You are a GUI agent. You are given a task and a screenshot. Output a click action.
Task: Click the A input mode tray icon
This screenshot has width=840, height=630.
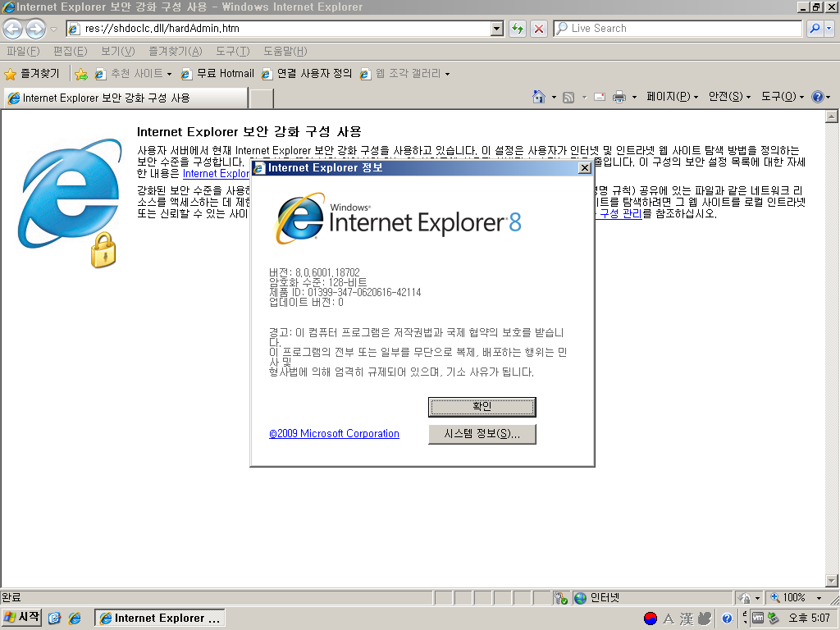668,619
